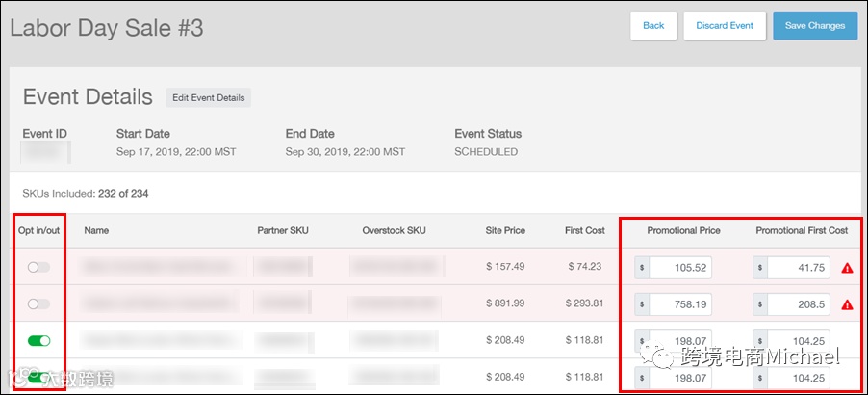Click the Site Price column header
Screen dimensions: 868x395
tap(505, 231)
